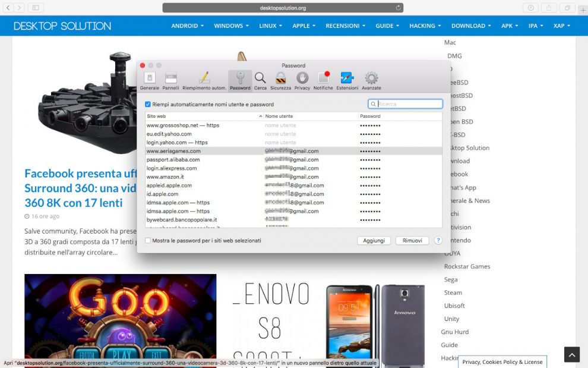Reload the page in address bar
This screenshot has width=588, height=368.
(x=398, y=8)
